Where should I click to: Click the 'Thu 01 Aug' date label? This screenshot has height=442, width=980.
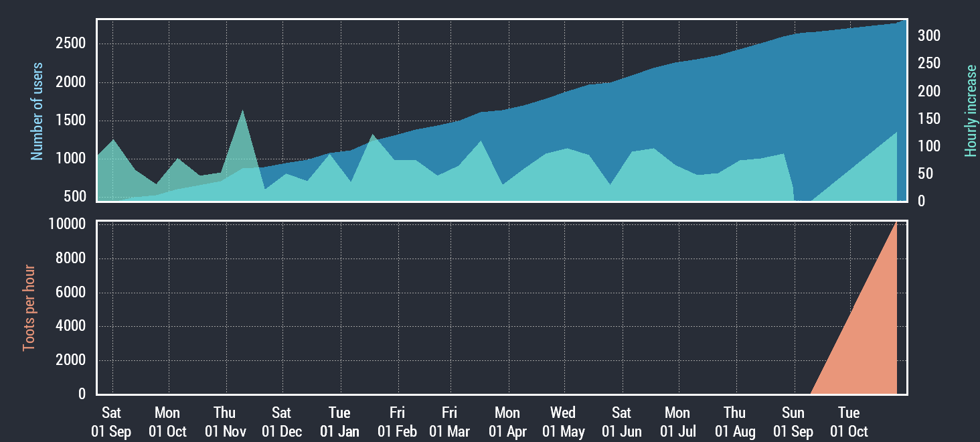pyautogui.click(x=734, y=422)
